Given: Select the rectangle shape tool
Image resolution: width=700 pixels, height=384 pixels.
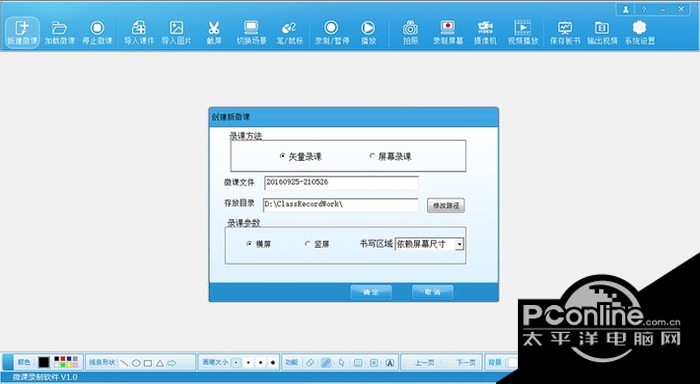Looking at the screenshot, I should click(x=148, y=363).
